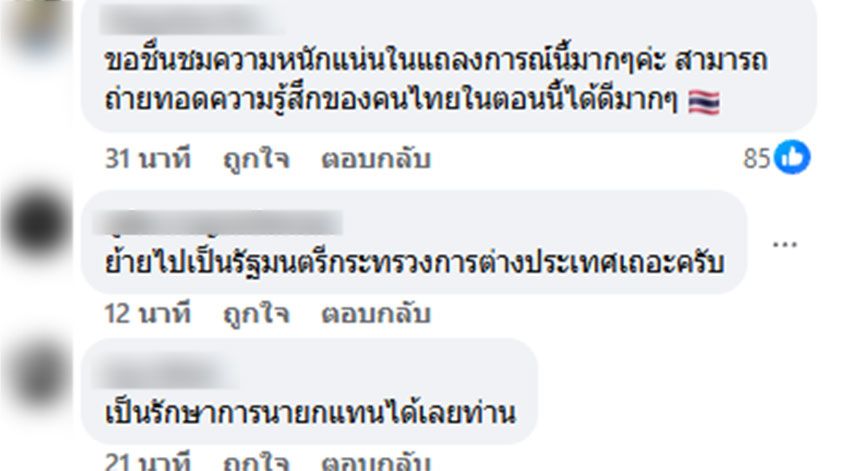This screenshot has height=471, width=850.
Task: Open the 31 นาที timestamp link
Action: pos(147,159)
